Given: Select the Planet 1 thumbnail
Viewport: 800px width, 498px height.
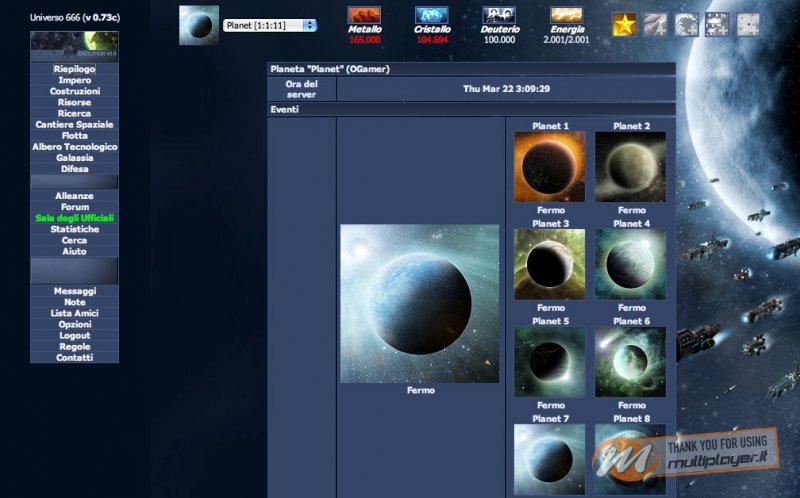Looking at the screenshot, I should point(549,167).
